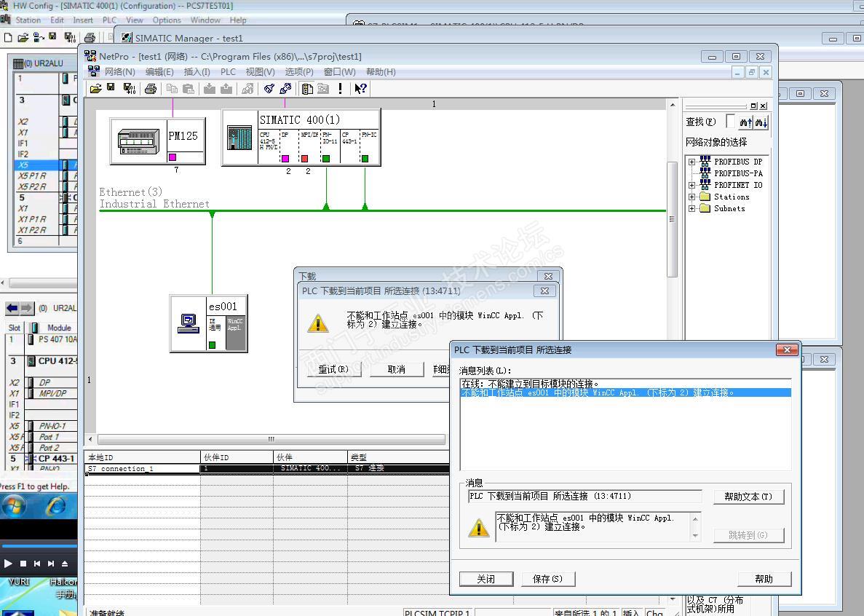Click the exclamation mark toolbar icon
864x616 pixels.
coord(341,89)
